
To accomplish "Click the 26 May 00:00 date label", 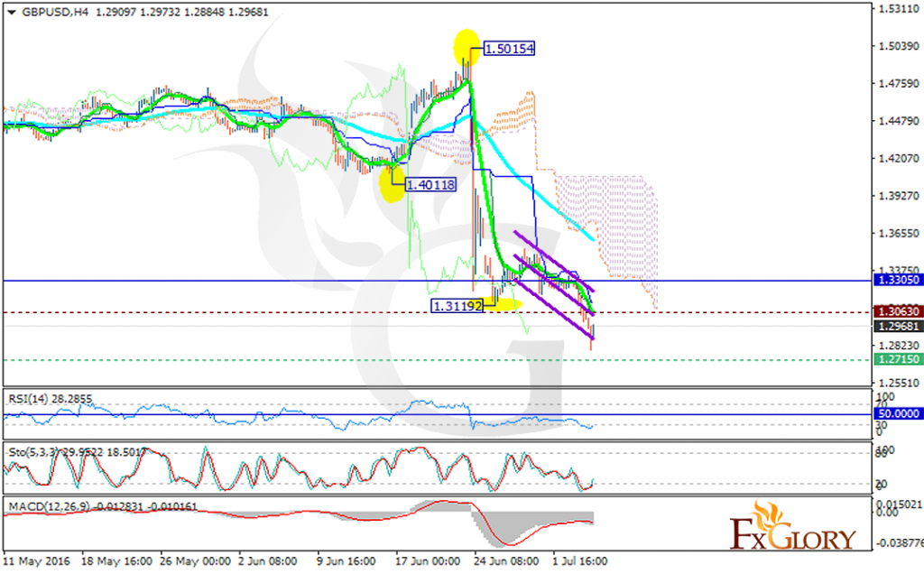I will (x=195, y=561).
